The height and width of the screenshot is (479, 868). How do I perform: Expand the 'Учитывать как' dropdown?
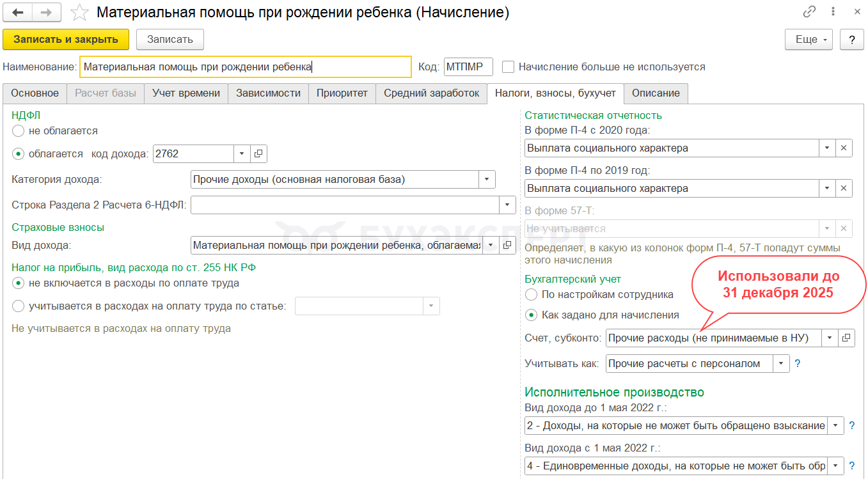pos(782,364)
